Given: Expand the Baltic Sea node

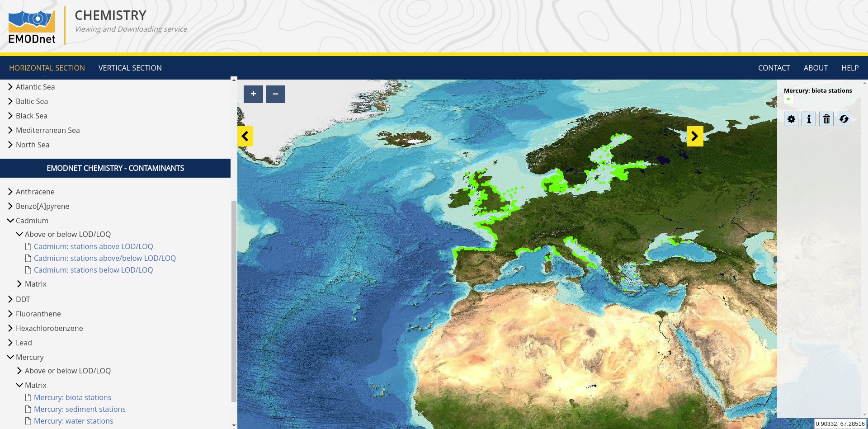Looking at the screenshot, I should (10, 101).
